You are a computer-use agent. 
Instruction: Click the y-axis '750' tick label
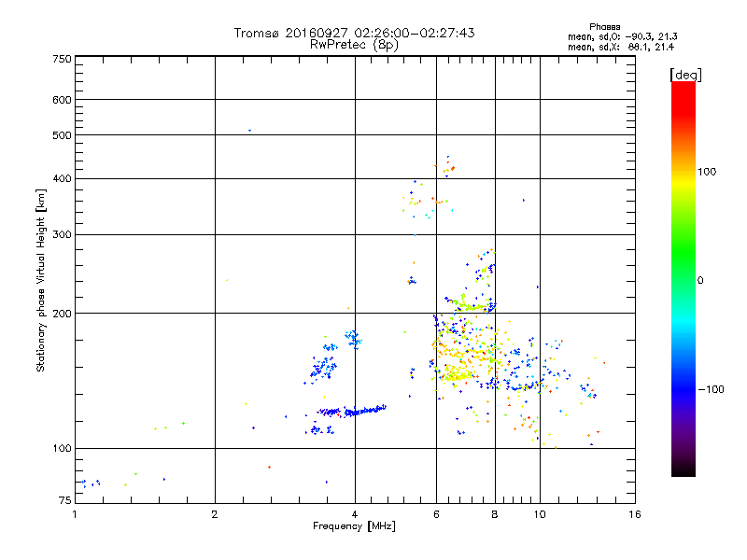(63, 59)
